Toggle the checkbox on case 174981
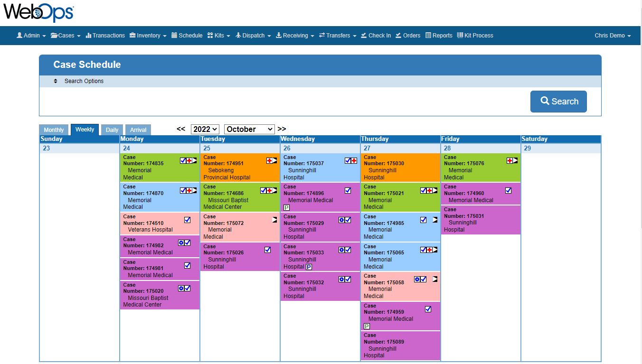This screenshot has height=364, width=642. point(187,265)
